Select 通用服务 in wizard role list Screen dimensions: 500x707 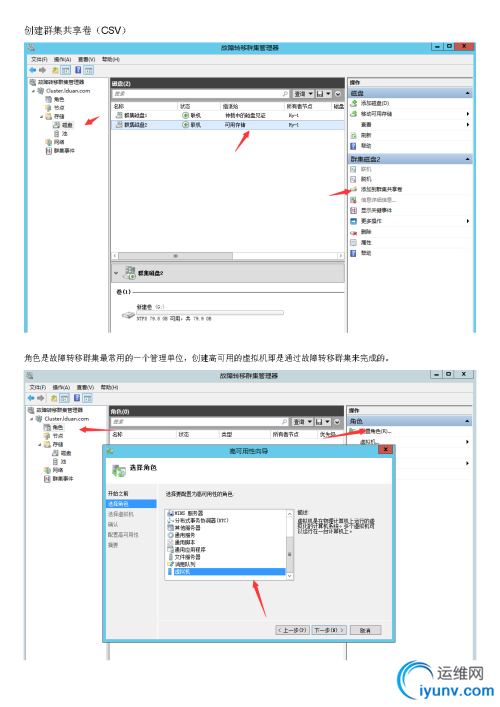pos(185,535)
